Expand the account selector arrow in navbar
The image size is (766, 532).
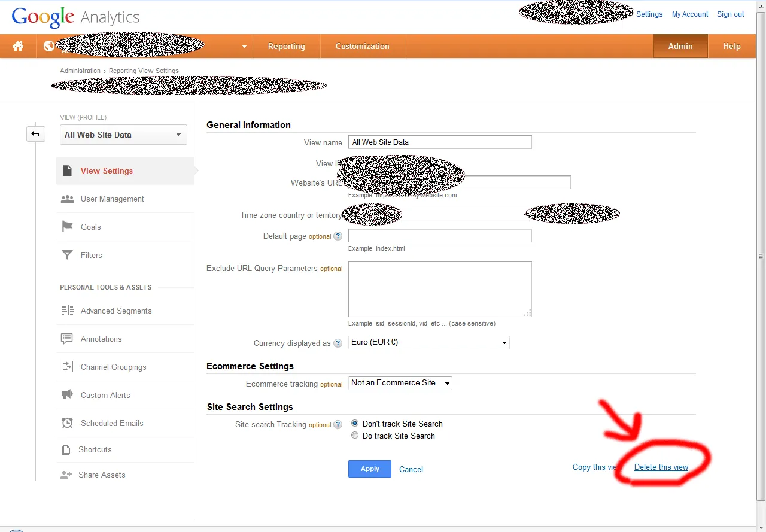pyautogui.click(x=244, y=47)
